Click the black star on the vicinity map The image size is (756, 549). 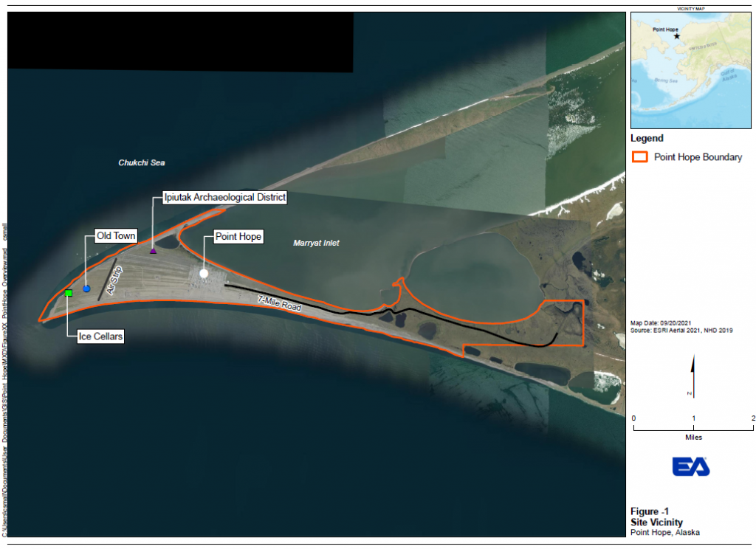(x=677, y=36)
